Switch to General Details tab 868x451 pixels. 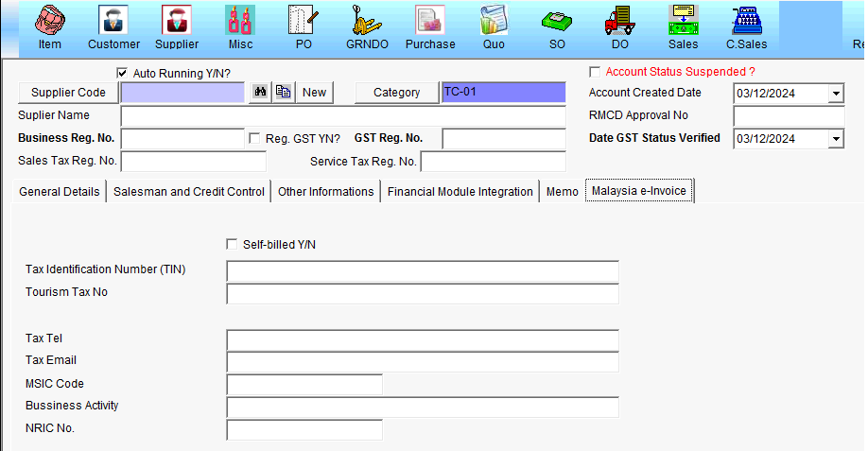click(x=60, y=192)
